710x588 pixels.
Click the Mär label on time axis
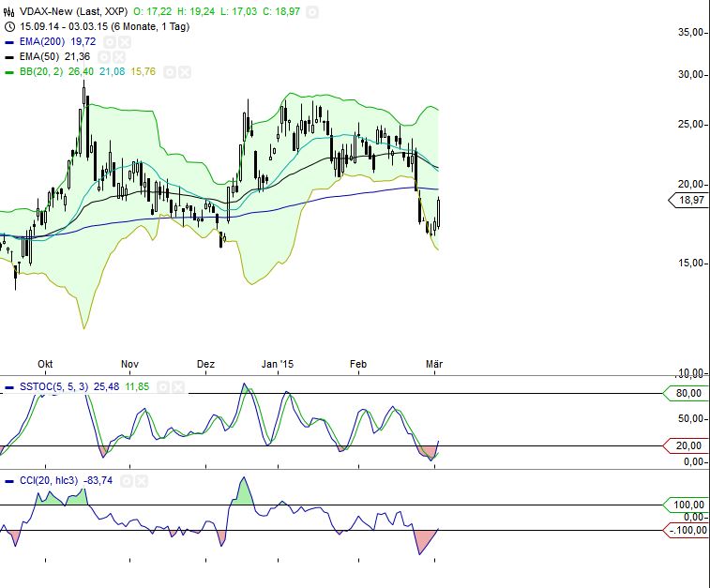point(434,364)
